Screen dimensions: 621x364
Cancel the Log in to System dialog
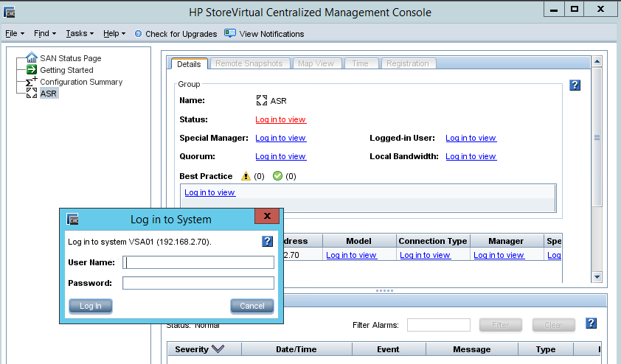pos(251,306)
